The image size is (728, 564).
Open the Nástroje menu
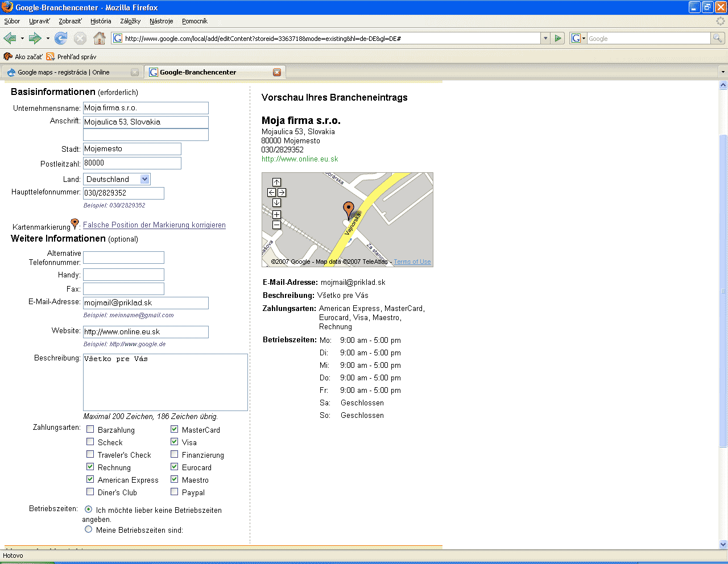click(x=162, y=21)
